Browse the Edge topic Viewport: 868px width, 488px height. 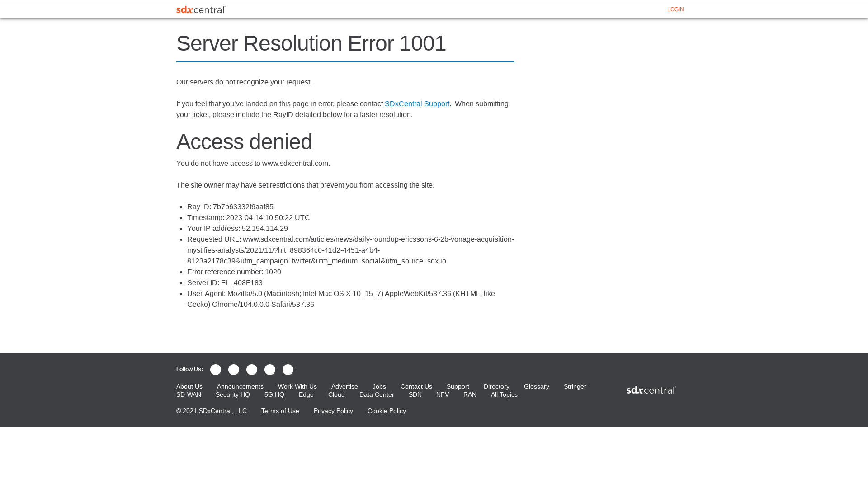click(x=306, y=394)
